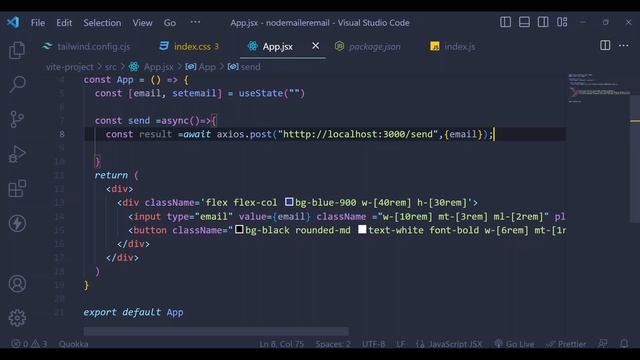Toggle the primary side bar layout icon
This screenshot has width=640, height=360.
tap(505, 22)
